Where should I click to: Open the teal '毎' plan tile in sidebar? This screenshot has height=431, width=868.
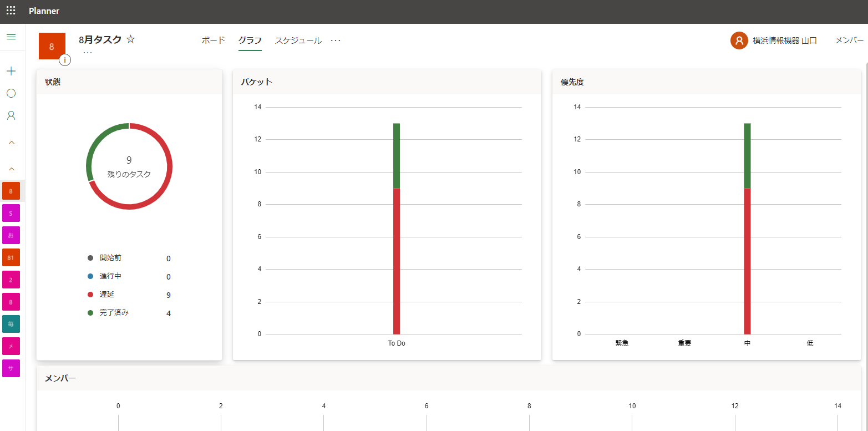11,324
